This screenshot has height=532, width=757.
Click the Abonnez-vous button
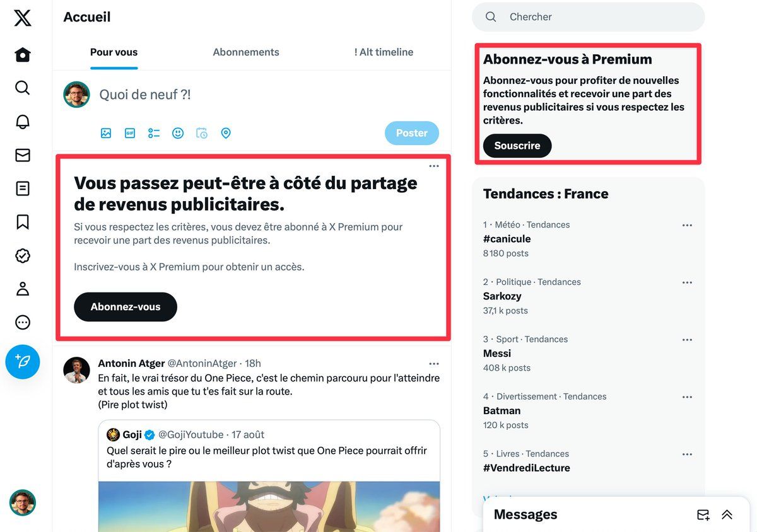[x=126, y=307]
